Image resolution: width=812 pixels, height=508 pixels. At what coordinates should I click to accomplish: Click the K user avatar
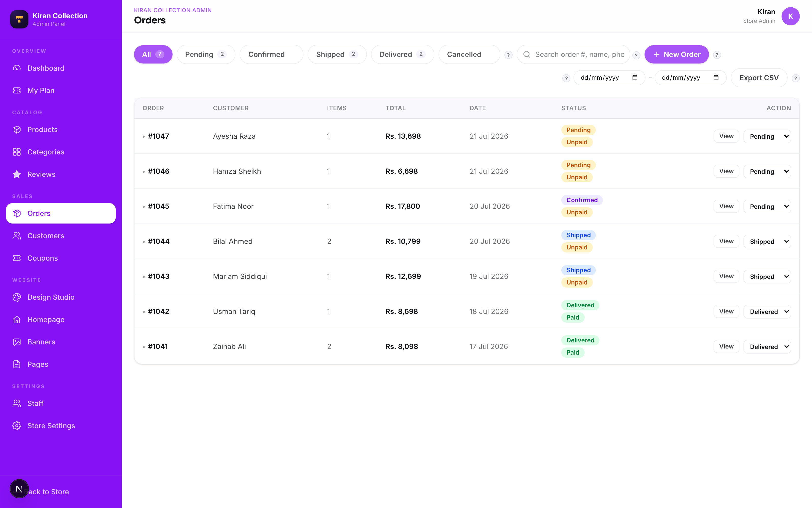click(790, 16)
